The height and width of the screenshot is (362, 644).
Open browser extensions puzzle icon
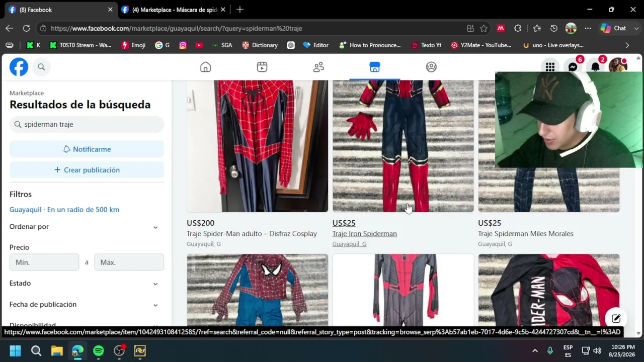coord(518,29)
